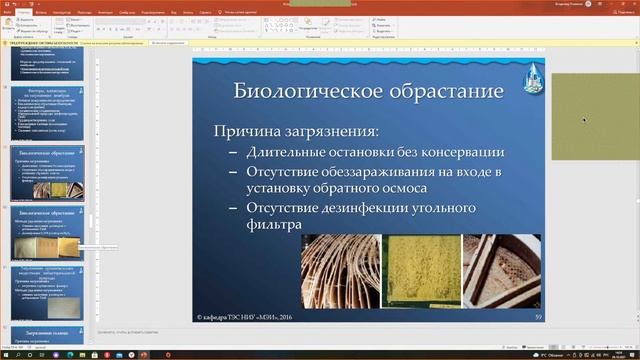Open Windows notification center
This screenshot has height=360, width=640.
pos(631,355)
